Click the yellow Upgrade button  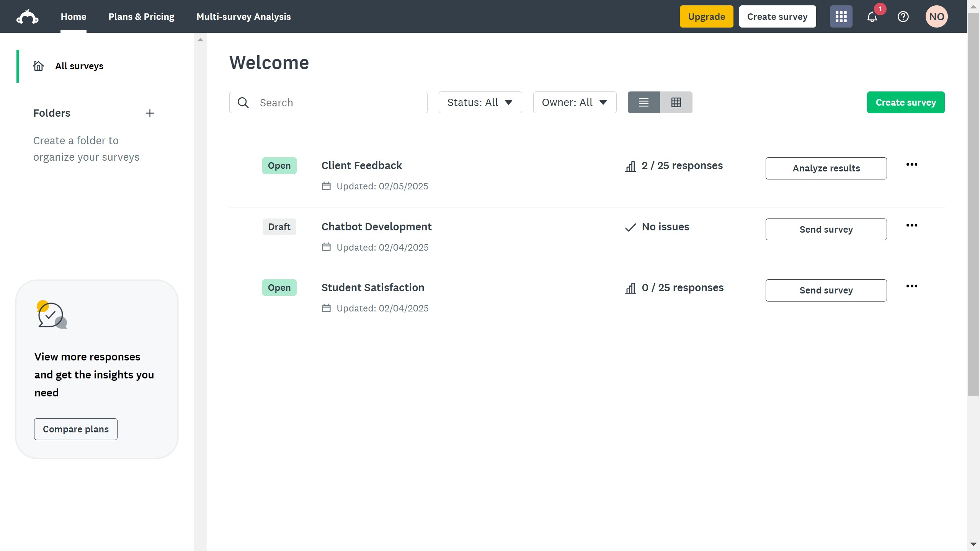coord(706,16)
